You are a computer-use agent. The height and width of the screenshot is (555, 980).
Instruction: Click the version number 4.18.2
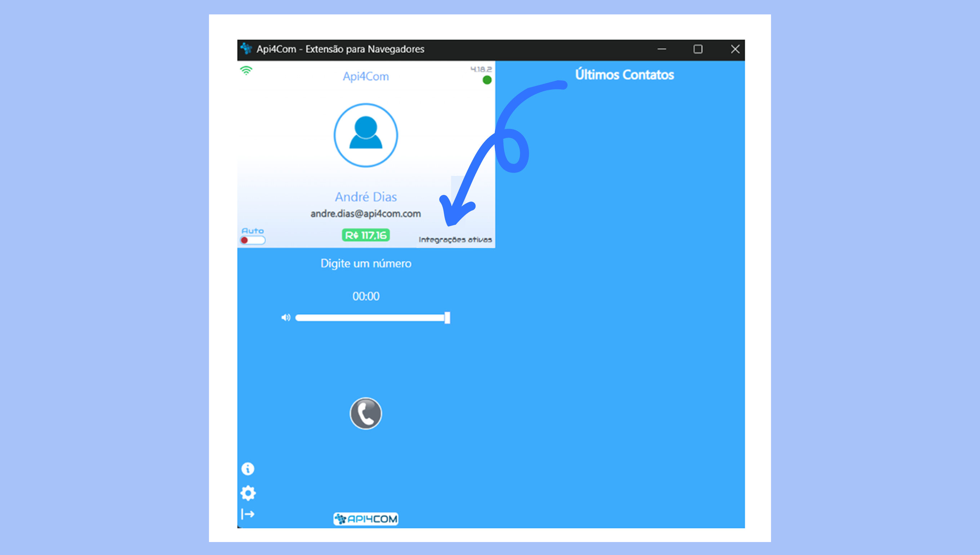tap(481, 69)
